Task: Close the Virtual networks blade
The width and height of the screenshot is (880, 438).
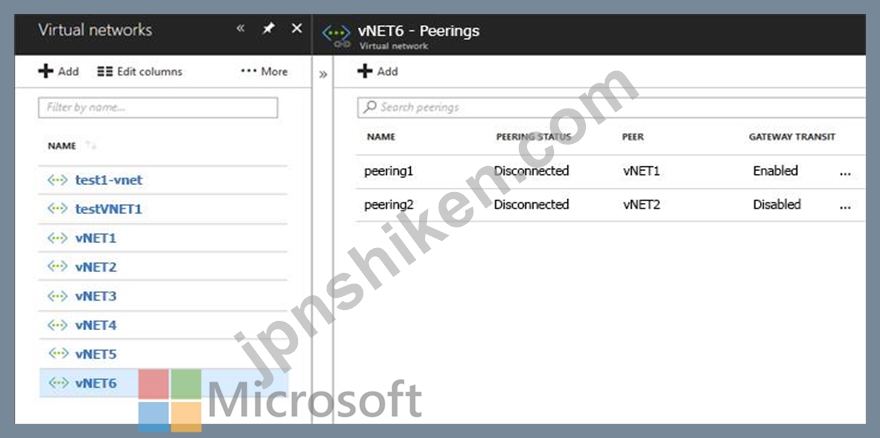Action: click(x=297, y=29)
